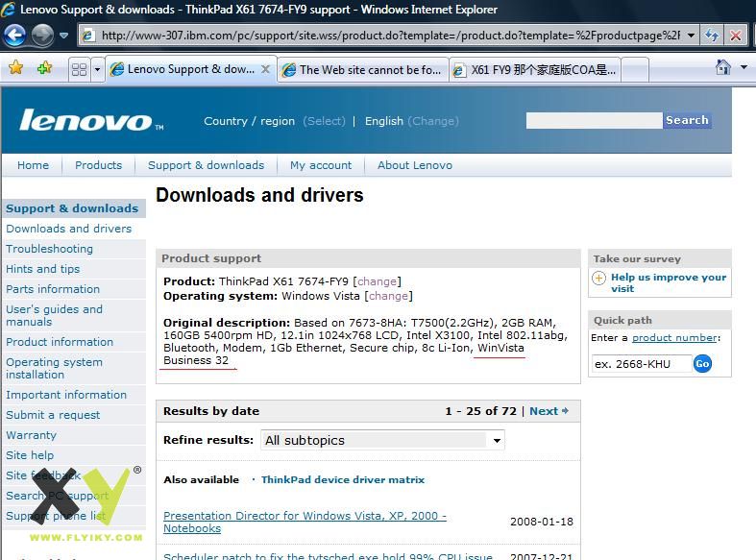This screenshot has width=756, height=560.
Task: Click the English Change language link
Action: click(x=433, y=121)
